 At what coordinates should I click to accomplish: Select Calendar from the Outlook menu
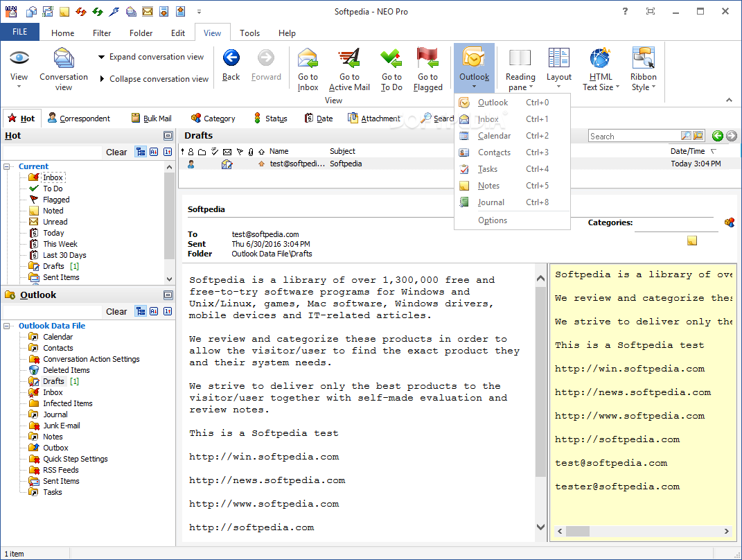(x=512, y=136)
